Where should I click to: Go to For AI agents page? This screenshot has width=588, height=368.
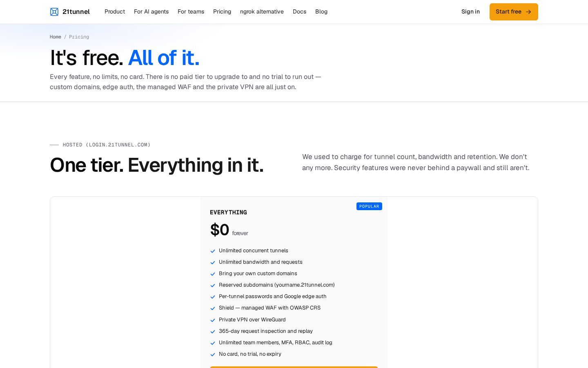point(151,12)
